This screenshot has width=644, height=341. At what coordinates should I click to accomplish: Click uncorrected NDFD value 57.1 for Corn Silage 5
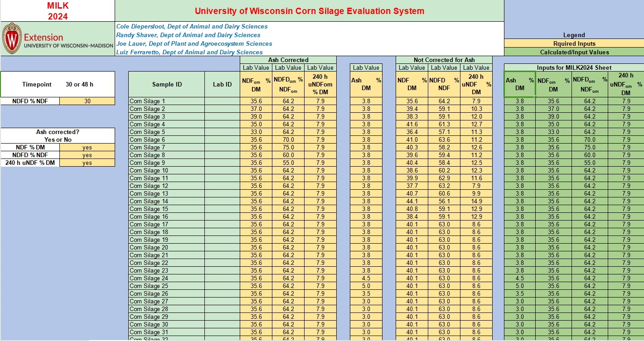pos(444,132)
